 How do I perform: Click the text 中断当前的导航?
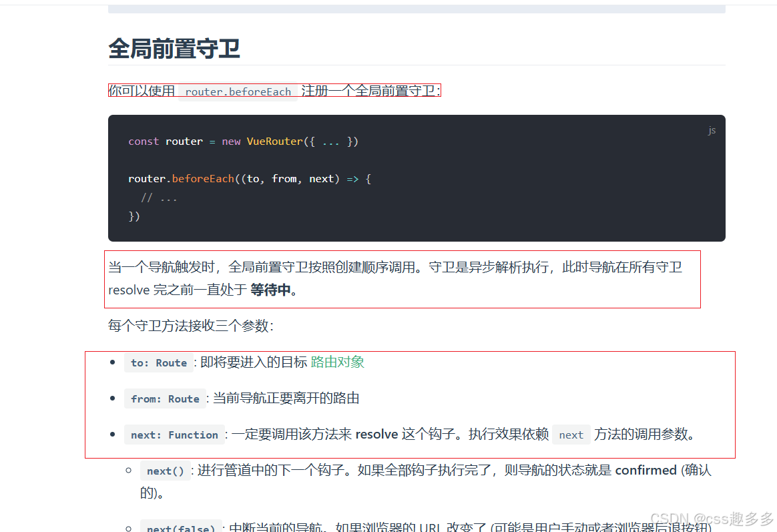point(276,527)
